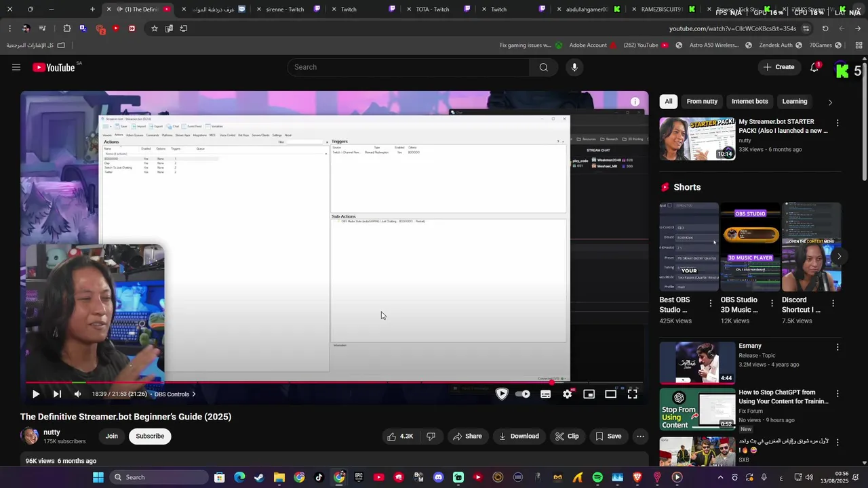Create a Clip from the video
The height and width of the screenshot is (488, 868).
pyautogui.click(x=567, y=436)
